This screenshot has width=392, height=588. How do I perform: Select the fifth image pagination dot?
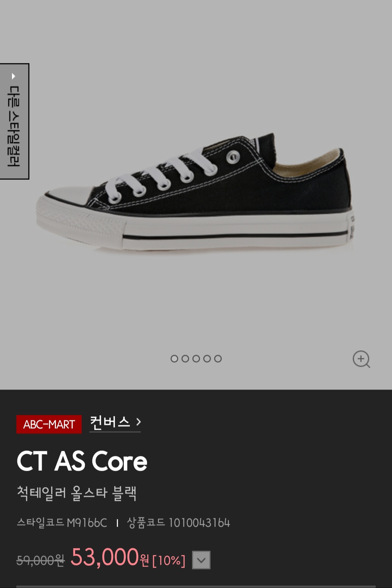point(218,359)
